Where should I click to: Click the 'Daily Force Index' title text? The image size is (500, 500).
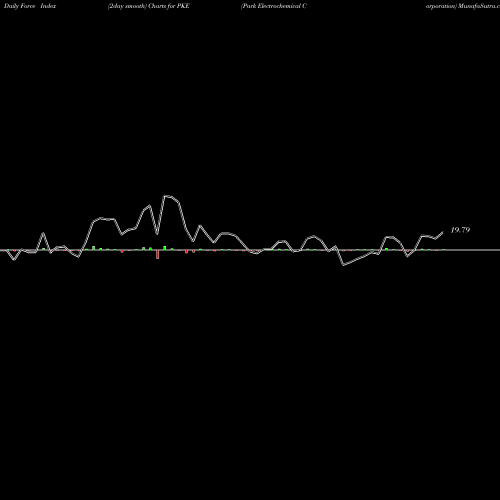pos(30,6)
